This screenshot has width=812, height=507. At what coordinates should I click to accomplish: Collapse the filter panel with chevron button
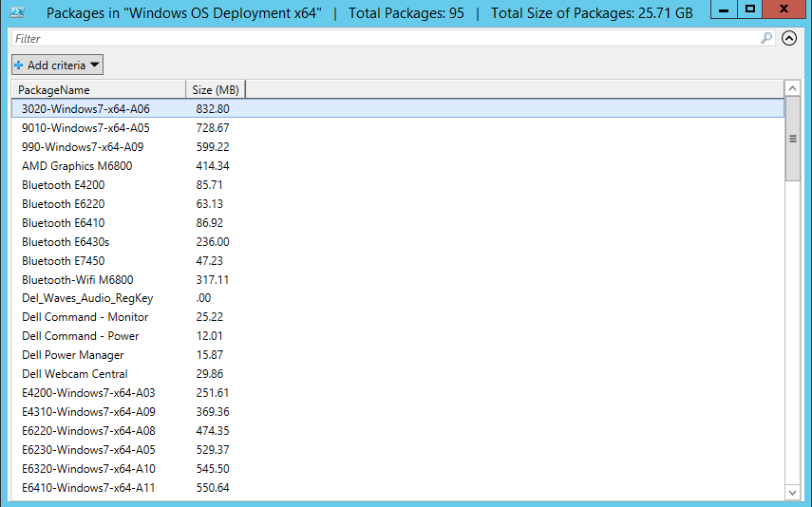(x=789, y=39)
